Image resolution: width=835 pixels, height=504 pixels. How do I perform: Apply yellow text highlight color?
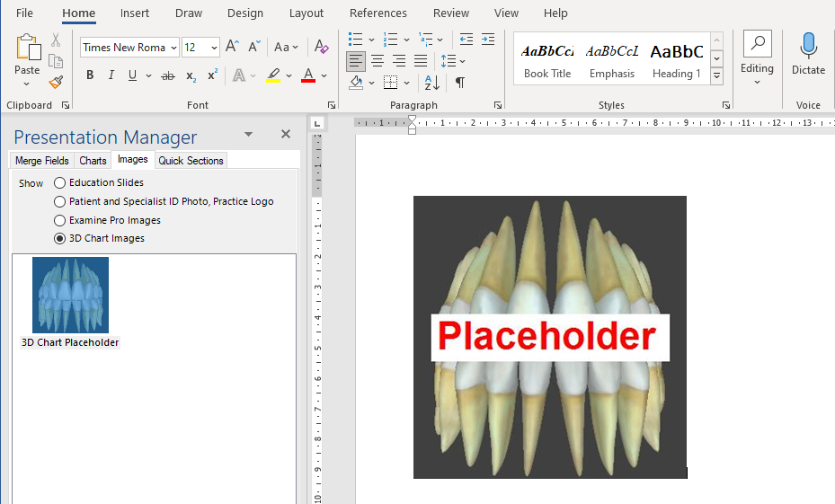pyautogui.click(x=273, y=75)
